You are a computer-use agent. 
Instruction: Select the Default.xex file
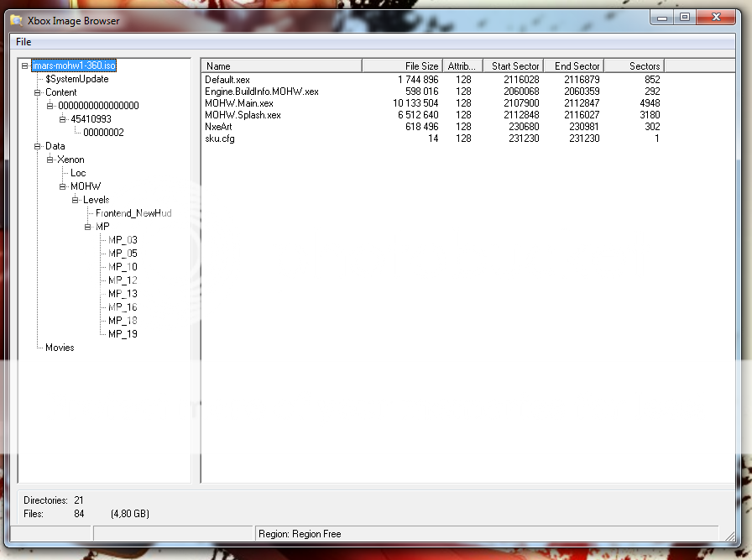[x=227, y=80]
